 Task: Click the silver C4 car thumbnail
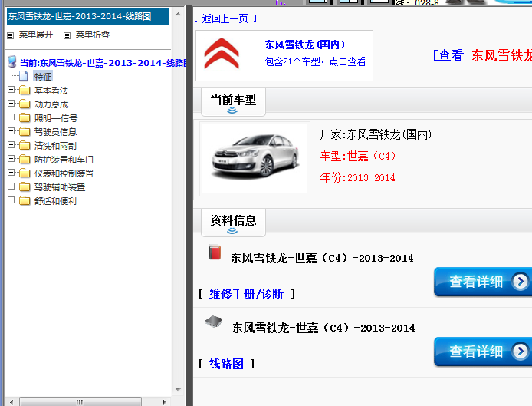coord(255,159)
